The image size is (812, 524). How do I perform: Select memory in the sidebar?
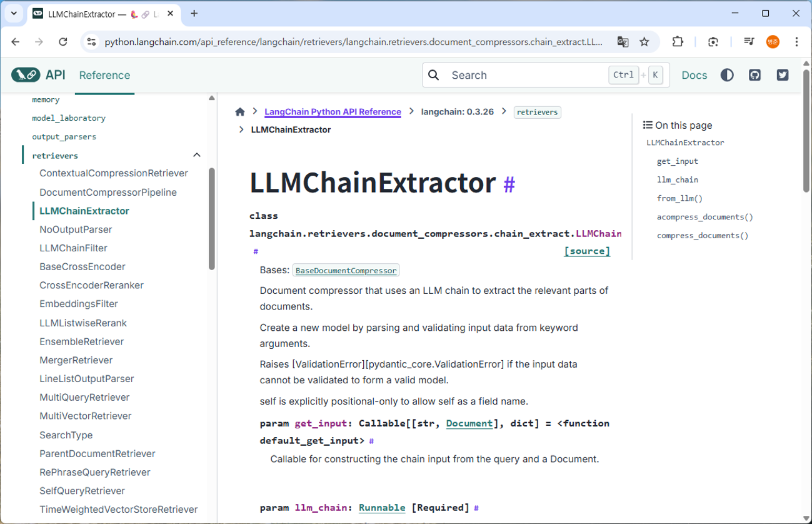46,99
